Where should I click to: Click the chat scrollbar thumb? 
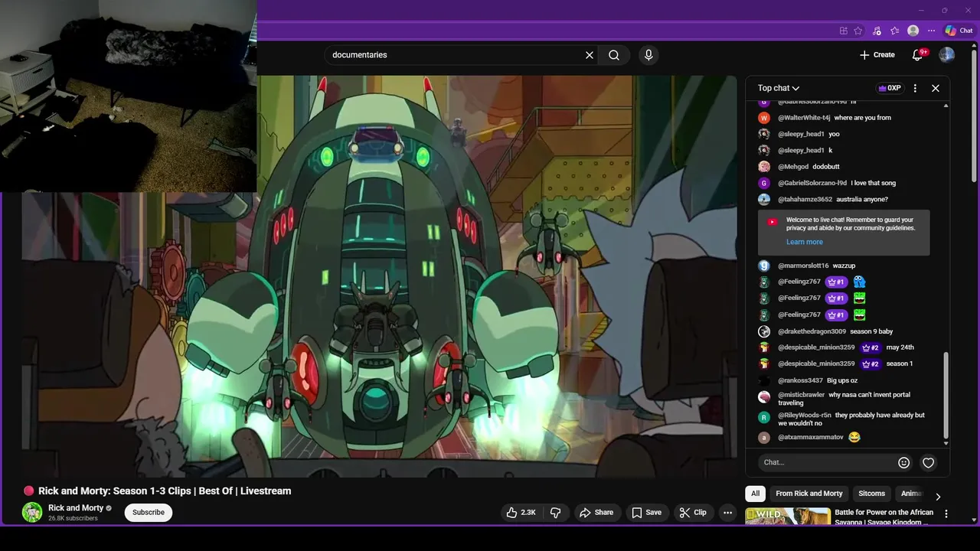pos(946,395)
